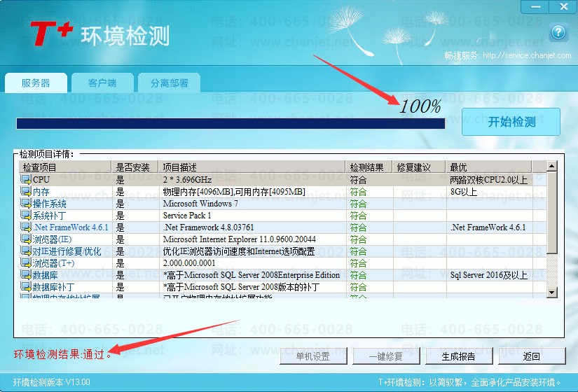Click the 环境检测结果:通过 status text

[62, 354]
